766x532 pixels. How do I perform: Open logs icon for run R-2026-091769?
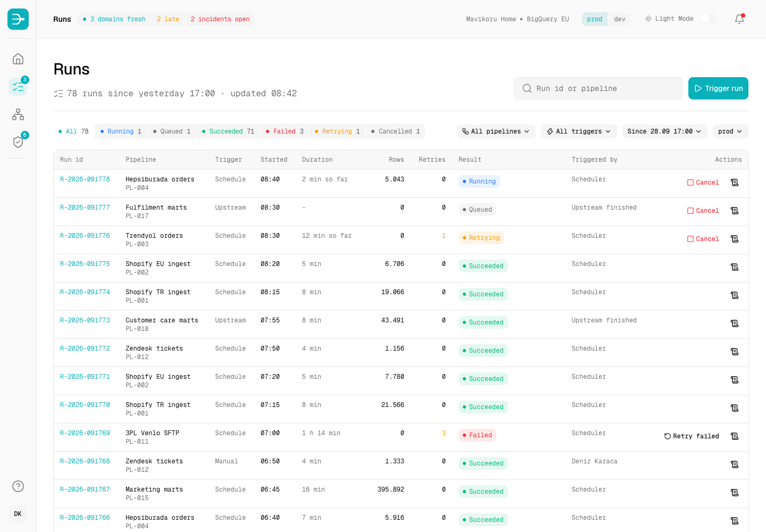click(x=735, y=436)
